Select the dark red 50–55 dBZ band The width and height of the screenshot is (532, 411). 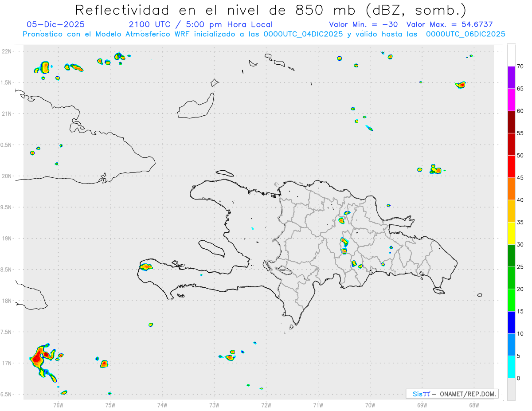511,144
